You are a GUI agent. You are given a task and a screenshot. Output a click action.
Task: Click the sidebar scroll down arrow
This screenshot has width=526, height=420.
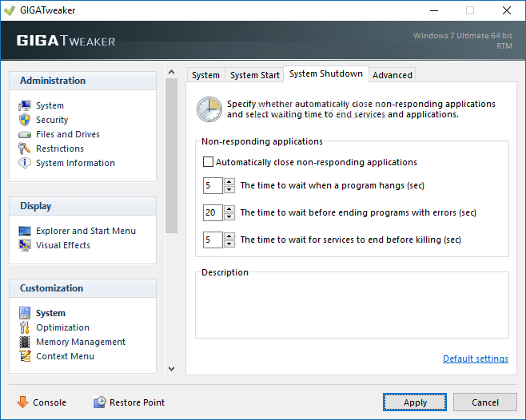click(x=171, y=369)
